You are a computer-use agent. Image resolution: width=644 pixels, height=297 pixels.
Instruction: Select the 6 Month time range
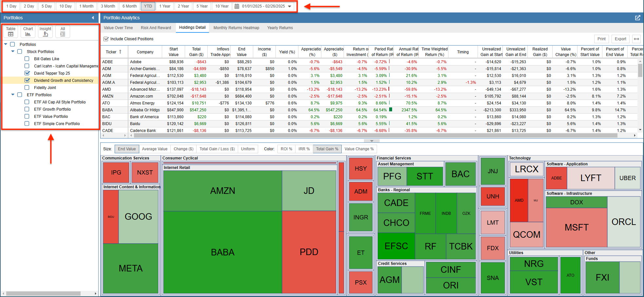129,6
